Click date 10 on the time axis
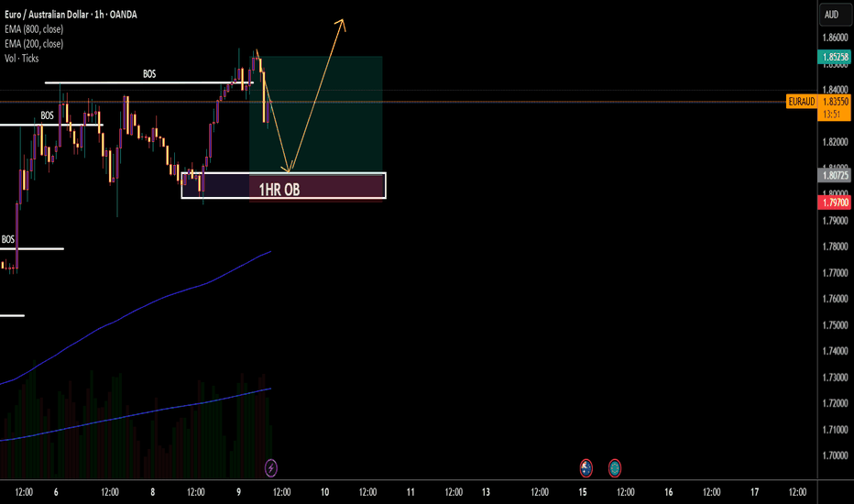Viewport: 854px width, 504px height. click(x=324, y=492)
